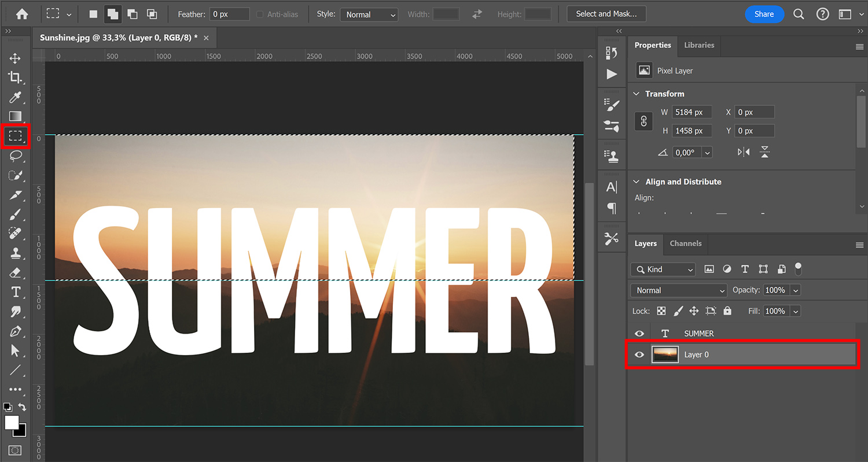Collapse the Transform section
This screenshot has height=462, width=868.
tap(637, 93)
